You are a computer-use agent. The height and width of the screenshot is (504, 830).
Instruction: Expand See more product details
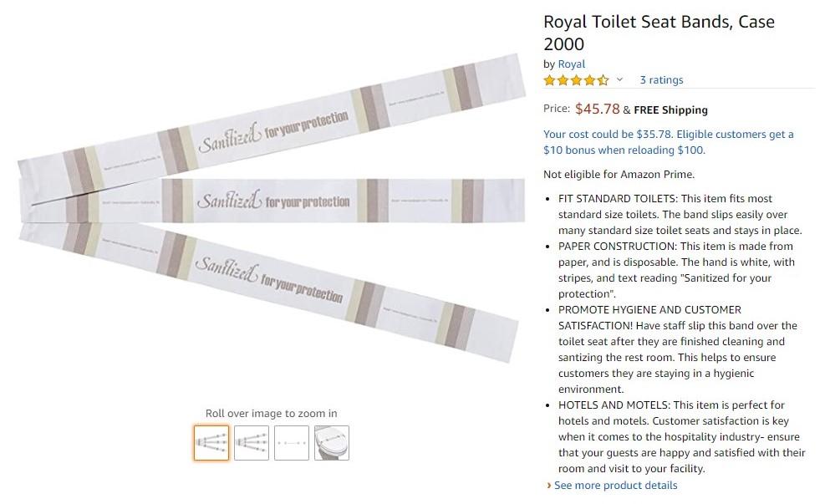coord(615,486)
